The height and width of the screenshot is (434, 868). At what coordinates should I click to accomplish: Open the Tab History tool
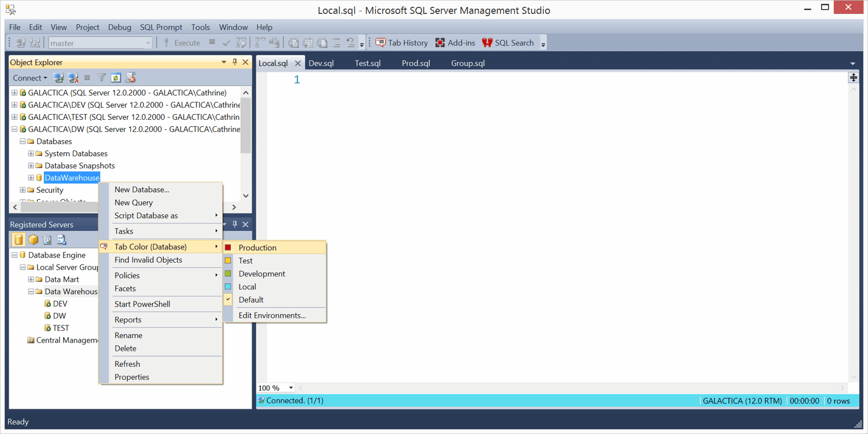(402, 43)
